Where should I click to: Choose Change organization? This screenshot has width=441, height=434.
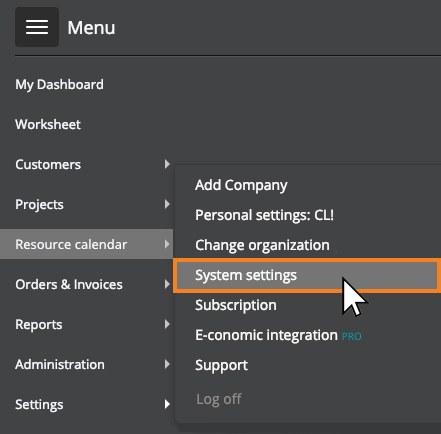pyautogui.click(x=262, y=245)
